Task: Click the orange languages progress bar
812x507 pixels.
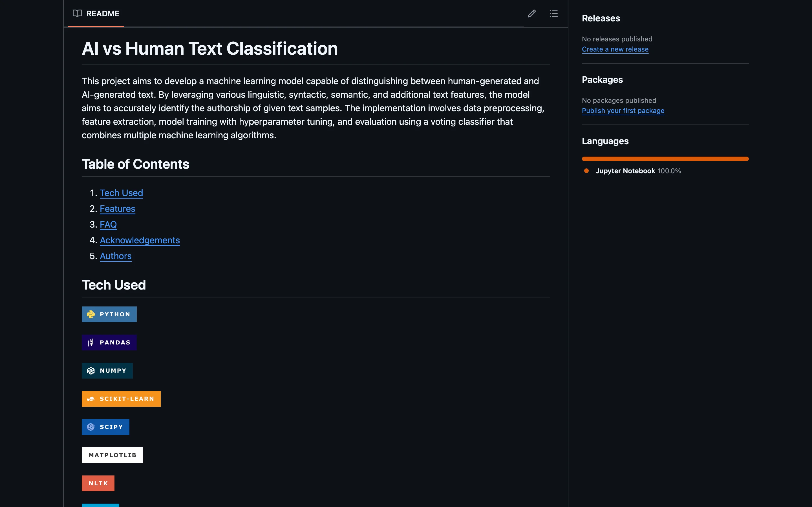Action: pos(665,159)
